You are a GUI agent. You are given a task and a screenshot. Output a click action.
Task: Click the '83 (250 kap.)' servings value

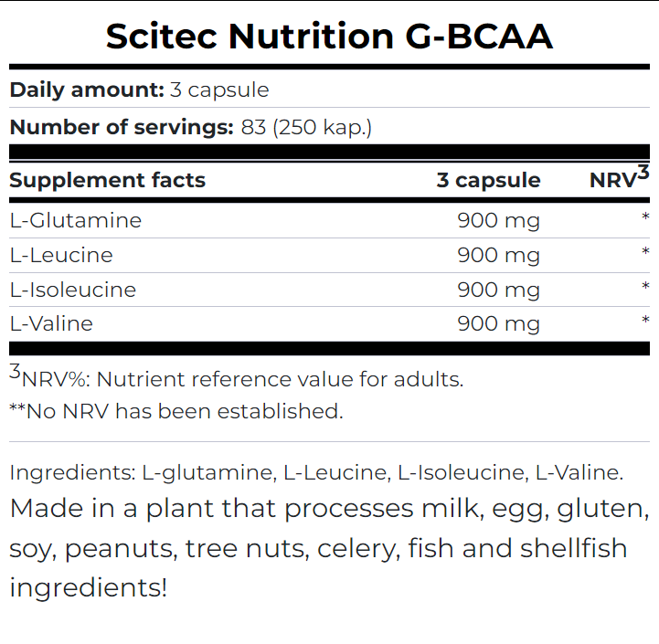click(x=307, y=127)
